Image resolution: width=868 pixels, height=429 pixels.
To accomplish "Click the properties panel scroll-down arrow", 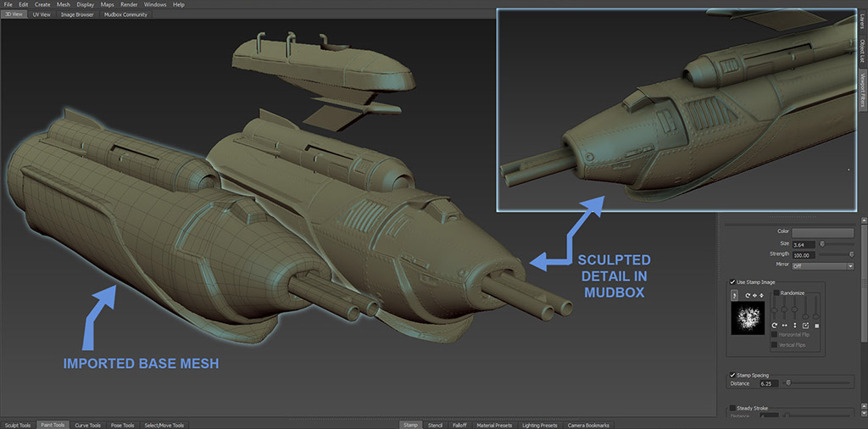I will click(x=864, y=413).
